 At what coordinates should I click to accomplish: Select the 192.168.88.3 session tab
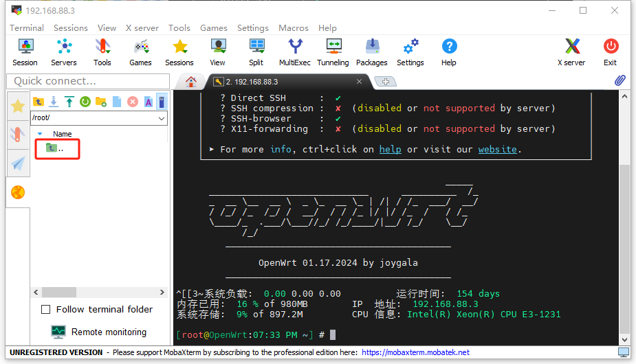287,82
